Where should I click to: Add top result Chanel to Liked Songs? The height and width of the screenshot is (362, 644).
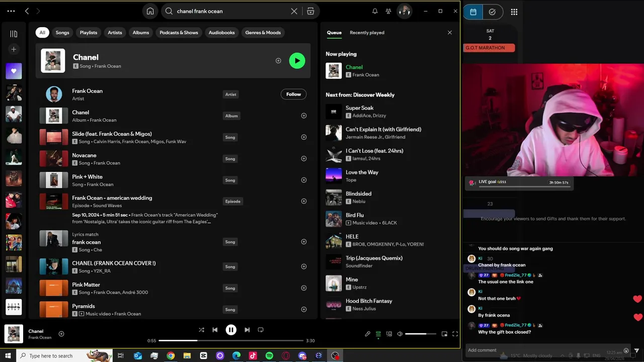pyautogui.click(x=278, y=61)
